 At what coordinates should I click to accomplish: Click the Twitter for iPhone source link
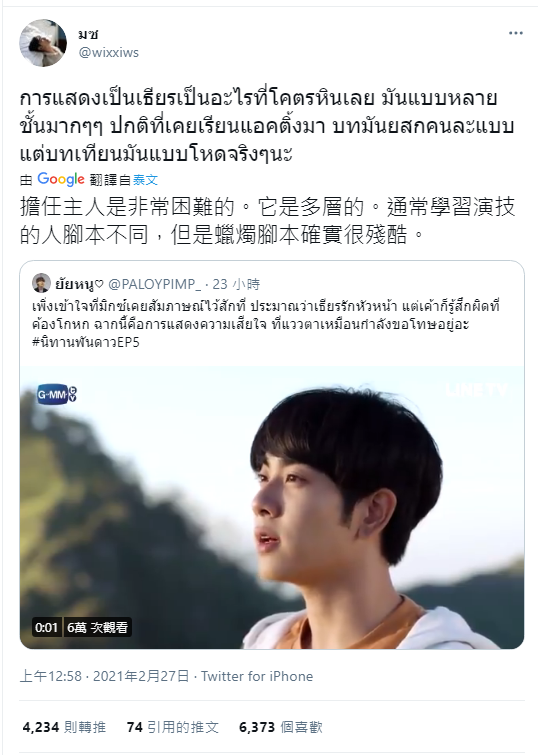tap(257, 677)
